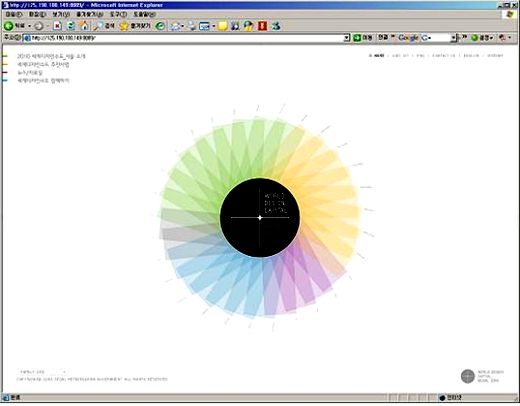Click the blue-and-yellow round toolbar icon
Image resolution: width=520 pixels, height=406 pixels.
(x=248, y=26)
